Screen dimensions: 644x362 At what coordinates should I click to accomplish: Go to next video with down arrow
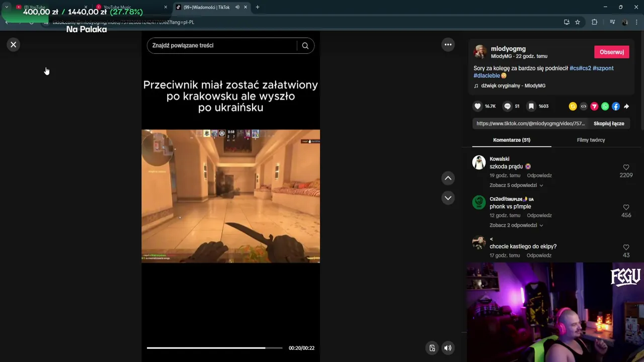pos(448,198)
